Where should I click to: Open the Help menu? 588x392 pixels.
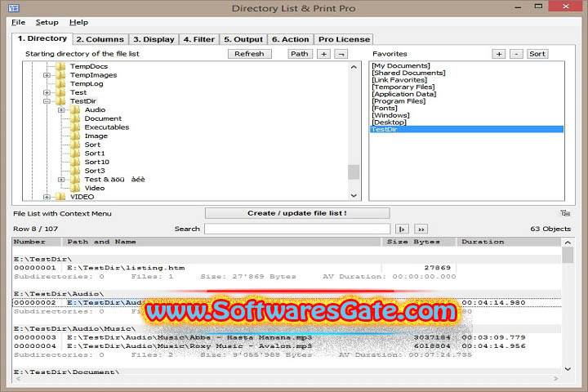click(78, 23)
